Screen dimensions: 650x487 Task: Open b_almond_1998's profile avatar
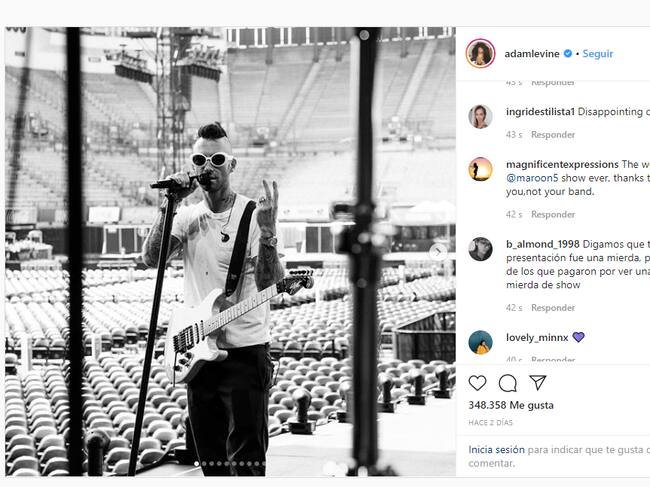pos(480,249)
